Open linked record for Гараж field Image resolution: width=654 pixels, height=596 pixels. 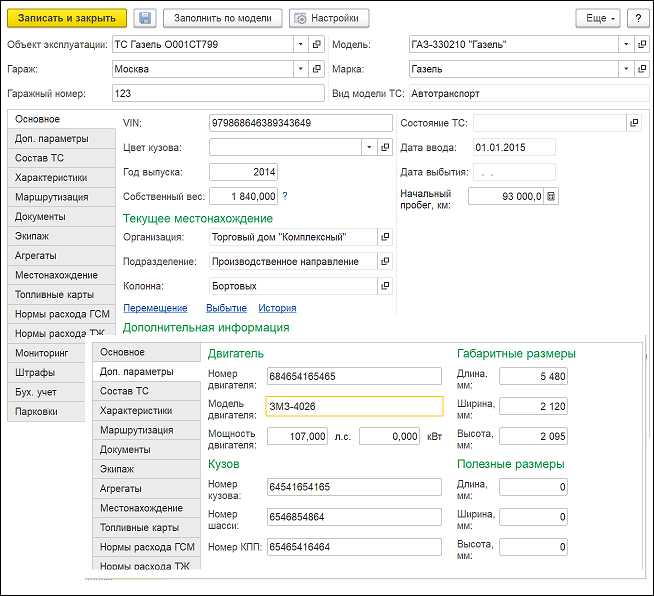[317, 69]
